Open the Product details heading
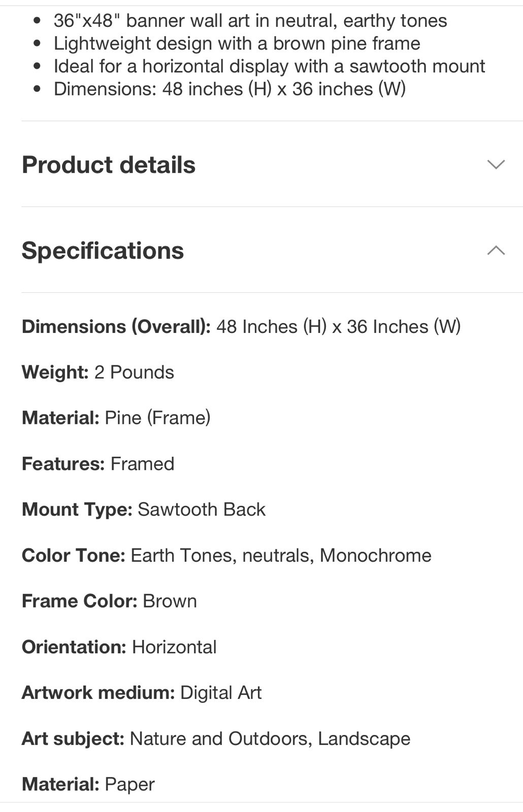523x812 pixels. 109,165
